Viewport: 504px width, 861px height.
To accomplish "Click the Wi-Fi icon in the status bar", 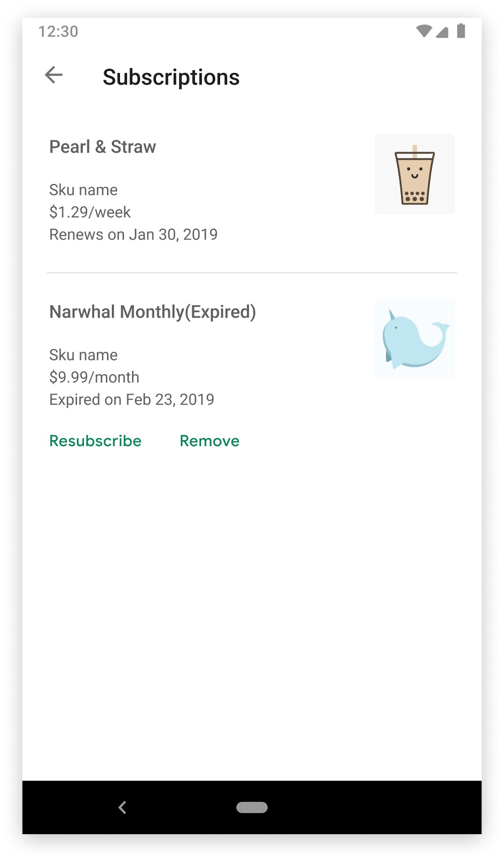I will 423,32.
